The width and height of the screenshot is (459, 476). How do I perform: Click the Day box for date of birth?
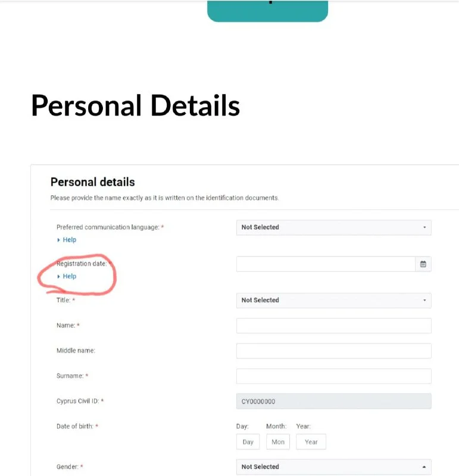248,442
